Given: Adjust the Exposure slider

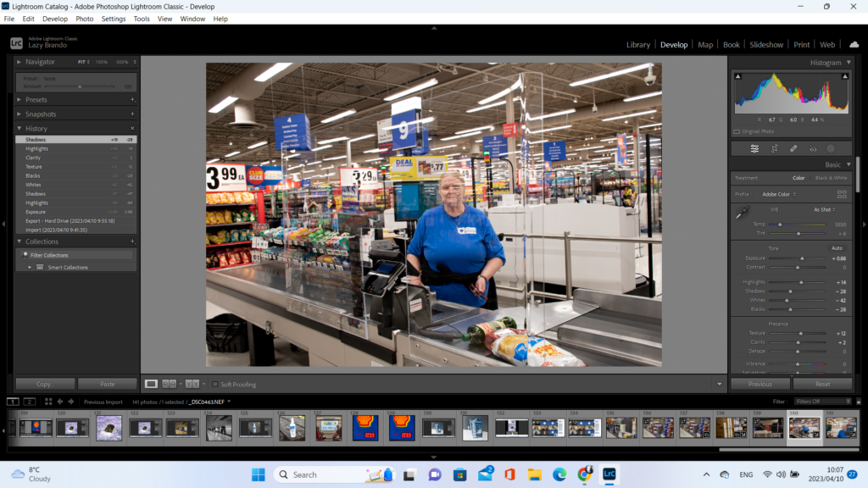Looking at the screenshot, I should click(802, 258).
